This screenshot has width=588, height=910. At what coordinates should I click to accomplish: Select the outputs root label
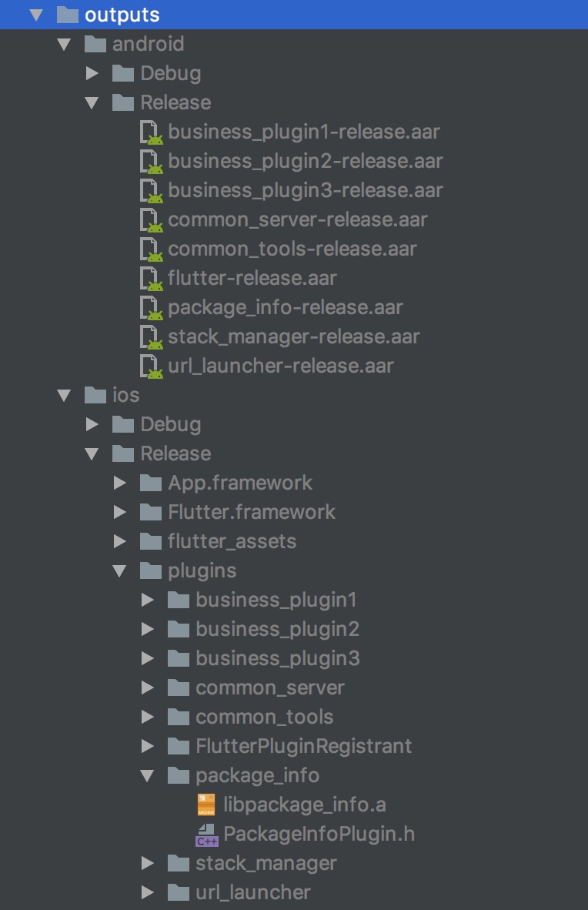click(x=122, y=15)
